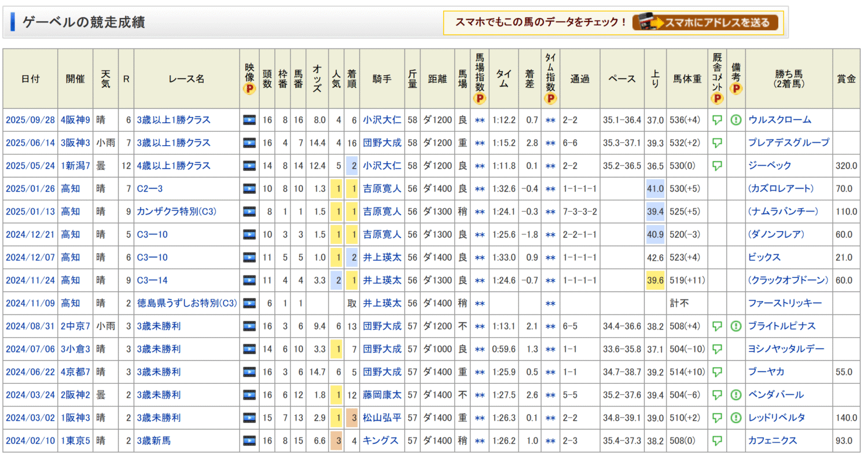Viewport: 868px width, 455px height.
Task: Open 徳島県うずしお特別(C3) race link
Action: click(186, 303)
